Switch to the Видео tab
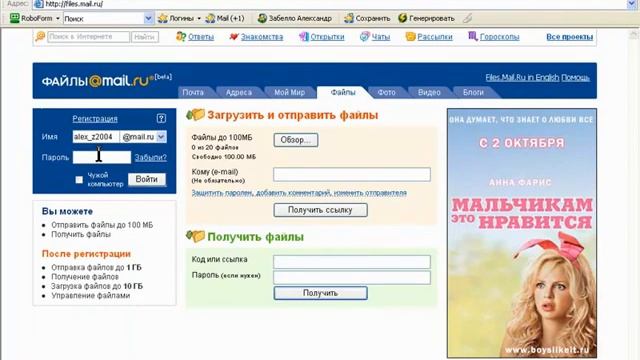The width and height of the screenshot is (640, 360). (429, 93)
